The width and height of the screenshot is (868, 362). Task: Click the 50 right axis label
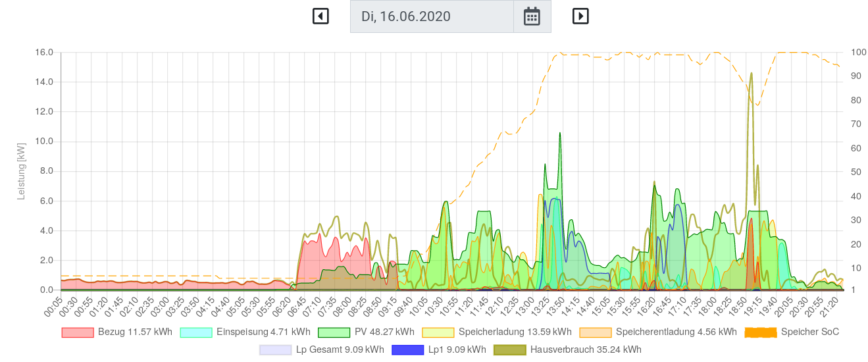856,172
